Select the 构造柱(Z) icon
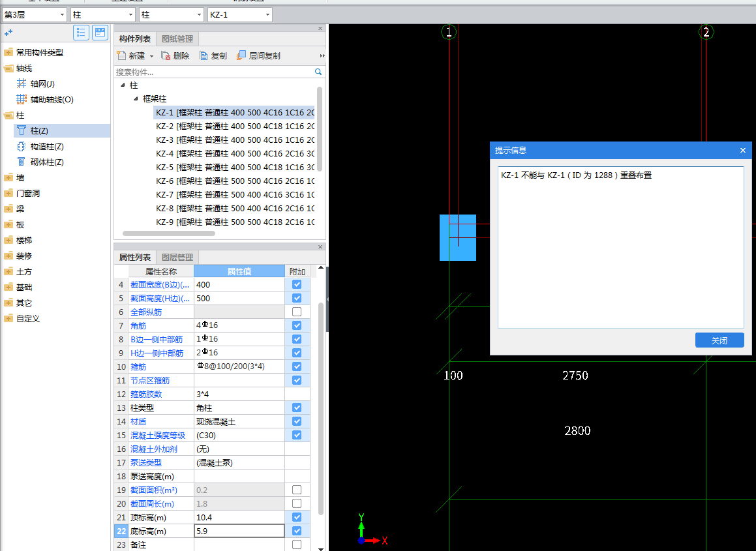This screenshot has height=551, width=756. click(x=22, y=146)
